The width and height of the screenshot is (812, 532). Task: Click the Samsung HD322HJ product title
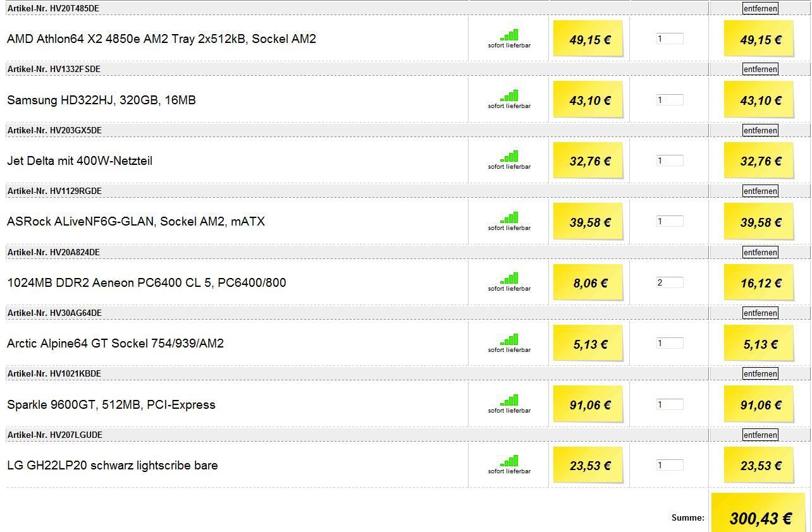(101, 100)
